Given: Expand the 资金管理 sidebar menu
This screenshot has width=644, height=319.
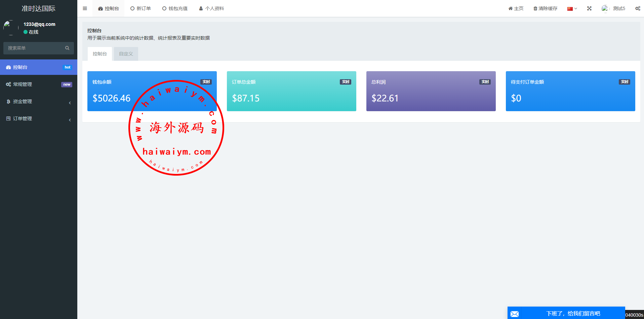Looking at the screenshot, I should (x=39, y=101).
